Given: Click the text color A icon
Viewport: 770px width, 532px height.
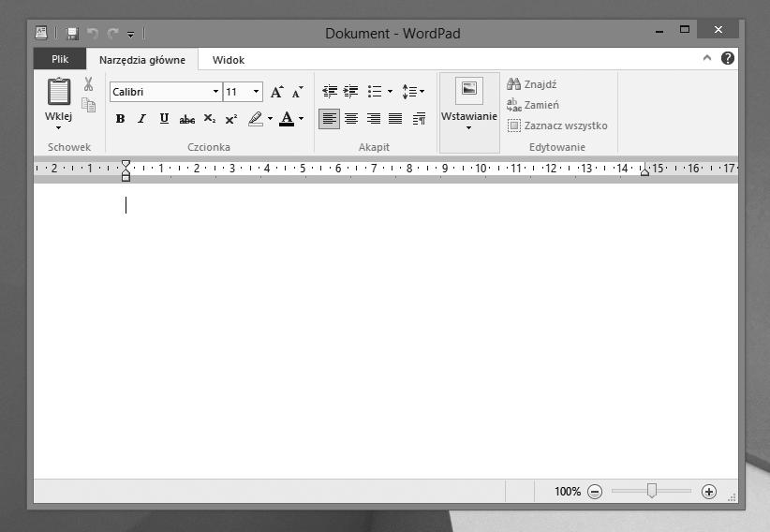Looking at the screenshot, I should coord(287,118).
